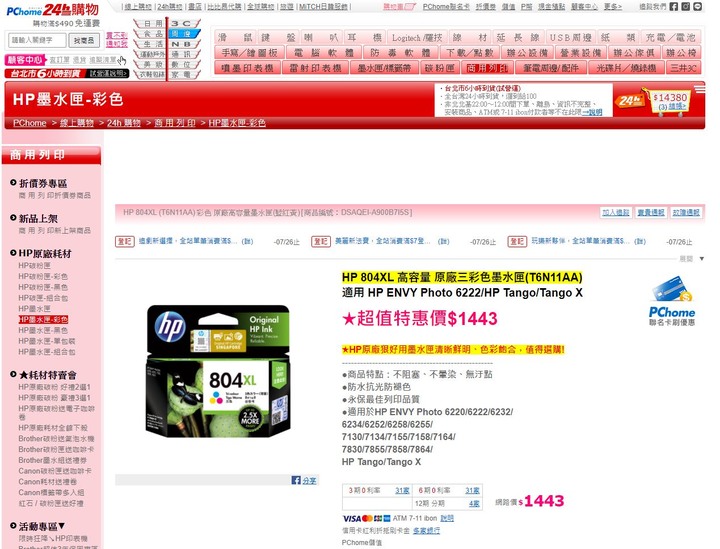Select the 家電 category tab
Image resolution: width=720 pixels, height=549 pixels.
coord(182,74)
